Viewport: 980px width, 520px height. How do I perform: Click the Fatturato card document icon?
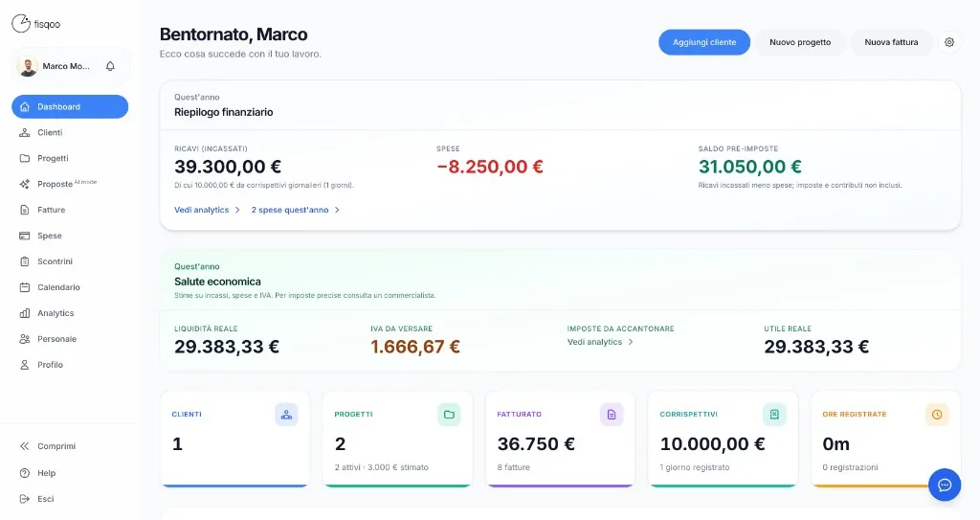point(612,415)
